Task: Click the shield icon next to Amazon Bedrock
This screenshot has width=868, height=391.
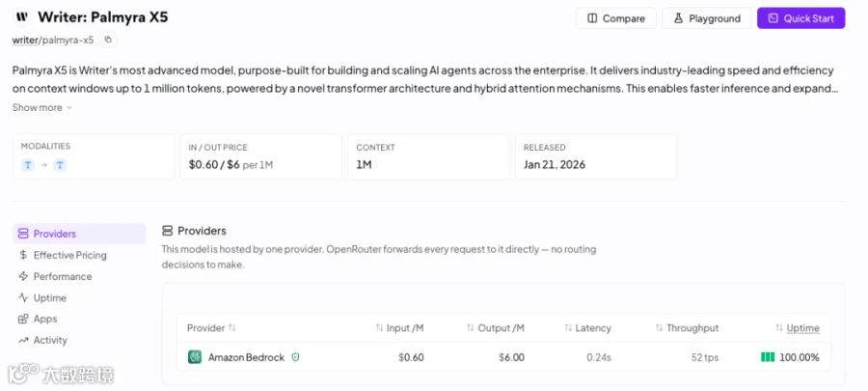Action: coord(296,357)
